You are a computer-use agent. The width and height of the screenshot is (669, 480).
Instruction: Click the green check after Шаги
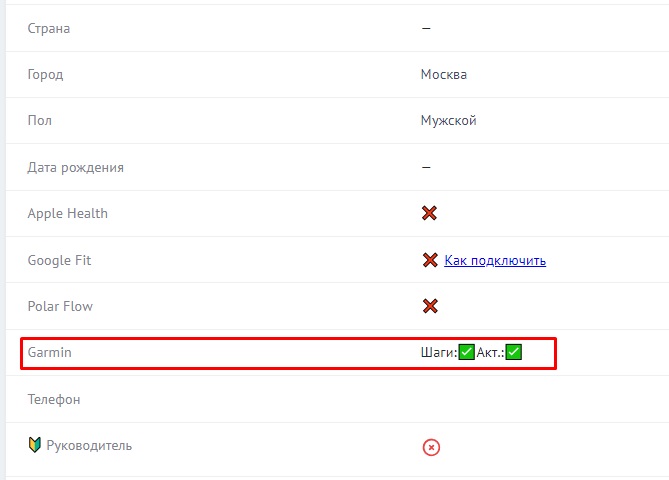tap(466, 352)
